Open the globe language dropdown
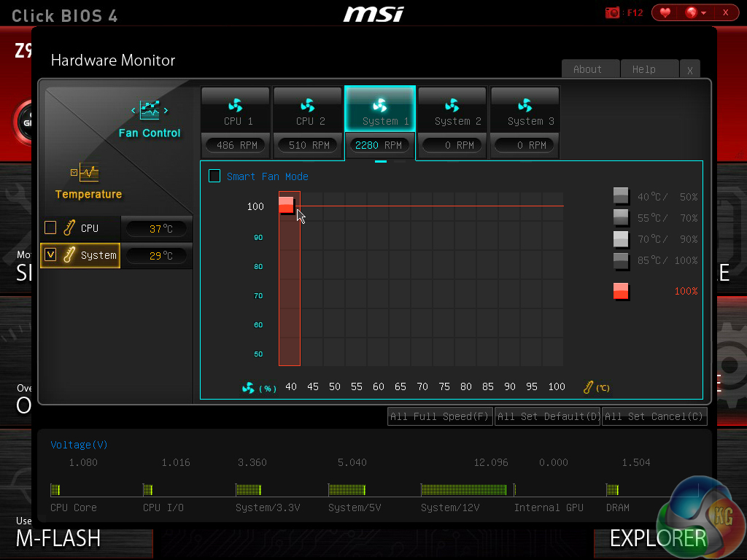Image resolution: width=747 pixels, height=560 pixels. coord(695,12)
